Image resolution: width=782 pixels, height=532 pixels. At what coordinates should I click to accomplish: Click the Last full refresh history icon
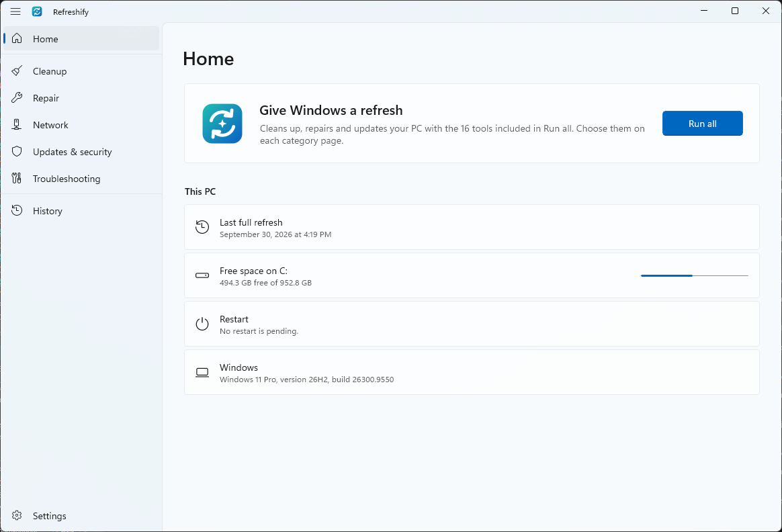pos(202,227)
